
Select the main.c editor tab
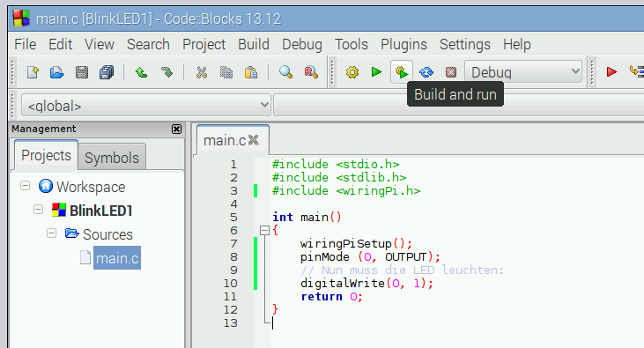[x=225, y=140]
